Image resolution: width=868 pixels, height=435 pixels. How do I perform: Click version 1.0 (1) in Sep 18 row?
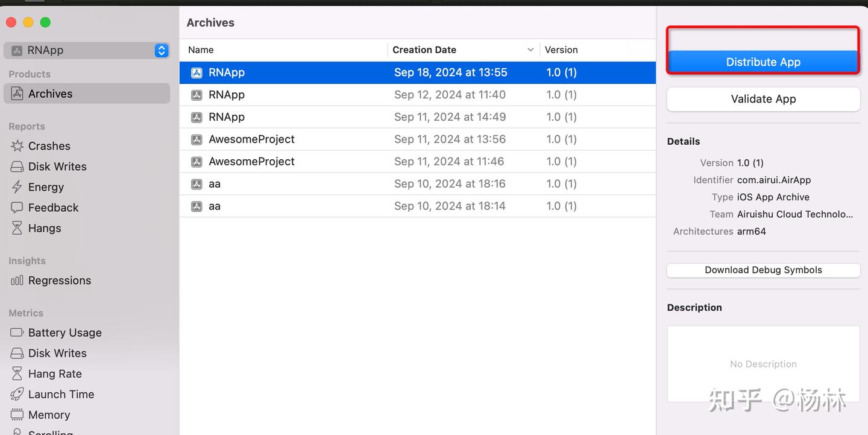click(562, 72)
